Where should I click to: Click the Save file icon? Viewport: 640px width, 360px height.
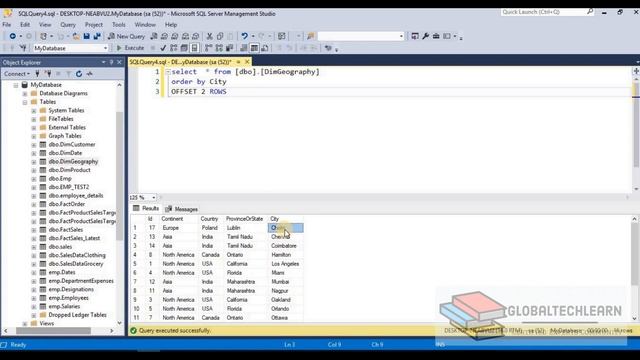coord(87,36)
